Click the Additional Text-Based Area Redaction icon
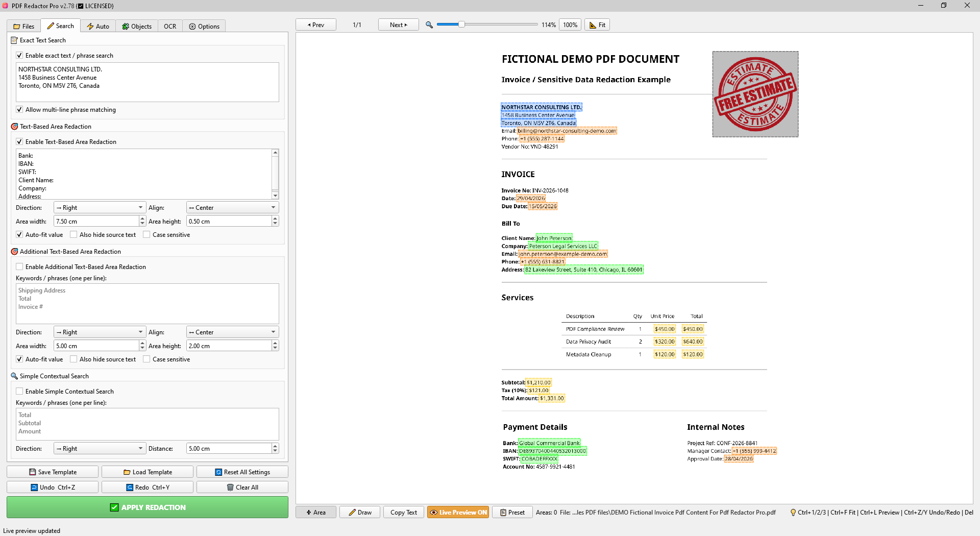Screen dimensions: 980x536 (14, 252)
